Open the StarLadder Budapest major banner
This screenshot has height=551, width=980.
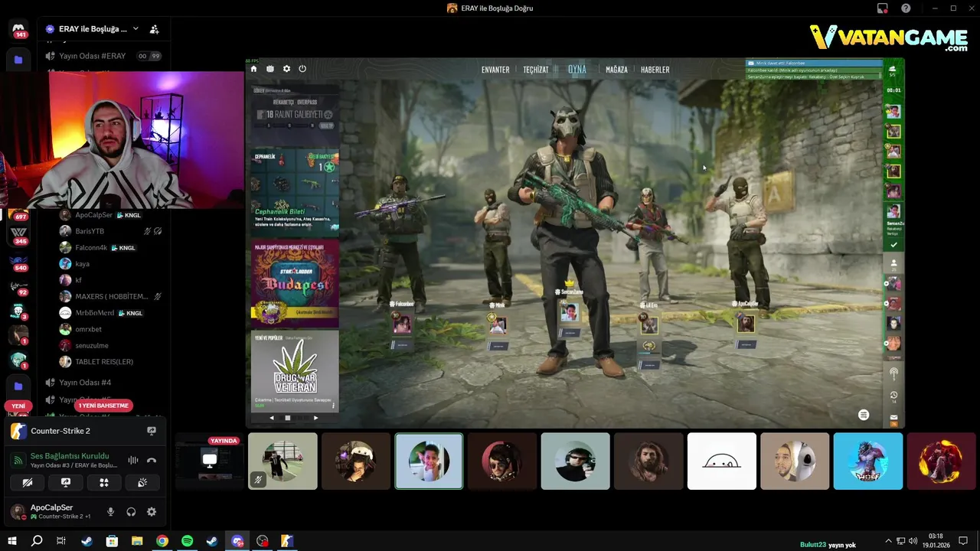[x=295, y=282]
